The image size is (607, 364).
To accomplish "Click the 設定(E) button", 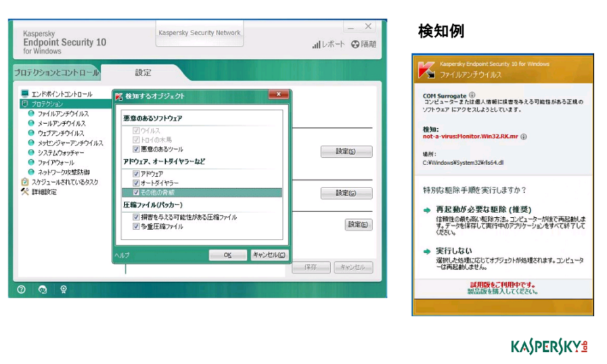I will point(359,225).
